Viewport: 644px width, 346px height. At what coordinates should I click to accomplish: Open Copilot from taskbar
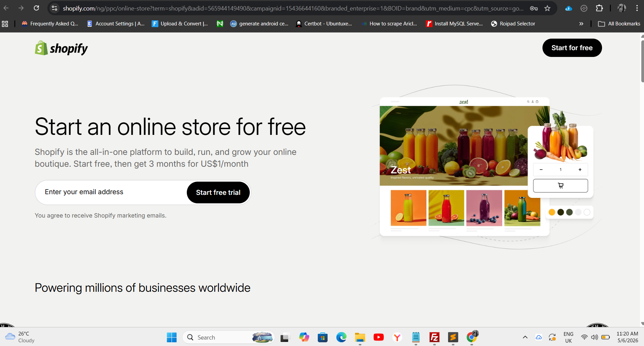[x=304, y=337]
